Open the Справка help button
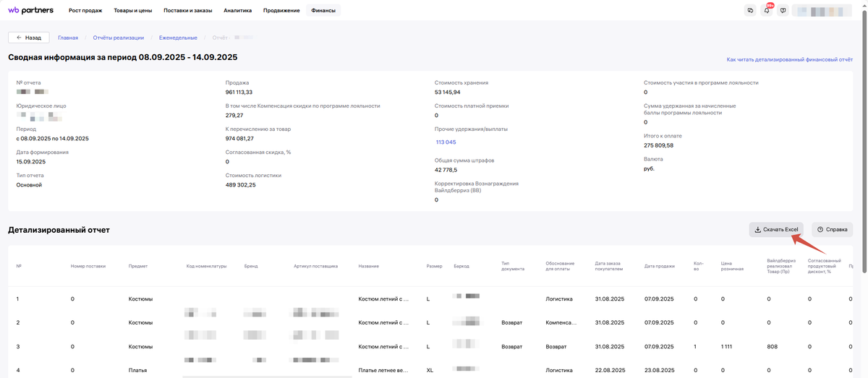The height and width of the screenshot is (378, 868). pos(832,230)
